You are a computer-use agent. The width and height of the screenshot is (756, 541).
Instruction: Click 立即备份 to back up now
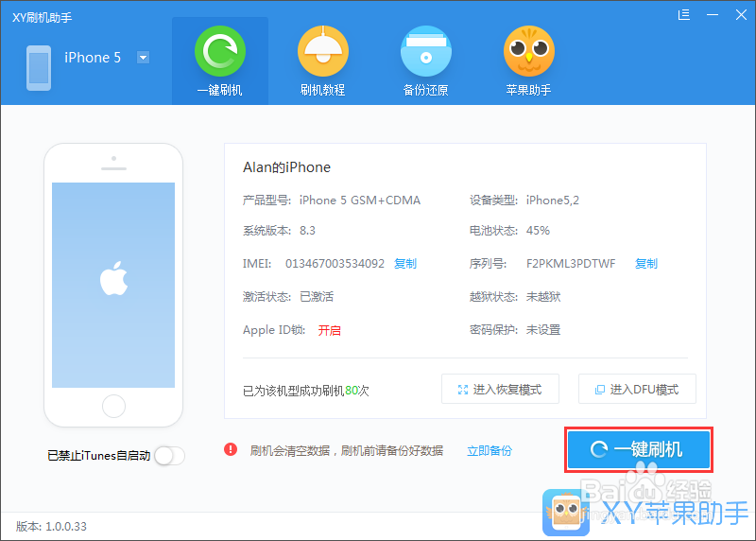click(490, 451)
